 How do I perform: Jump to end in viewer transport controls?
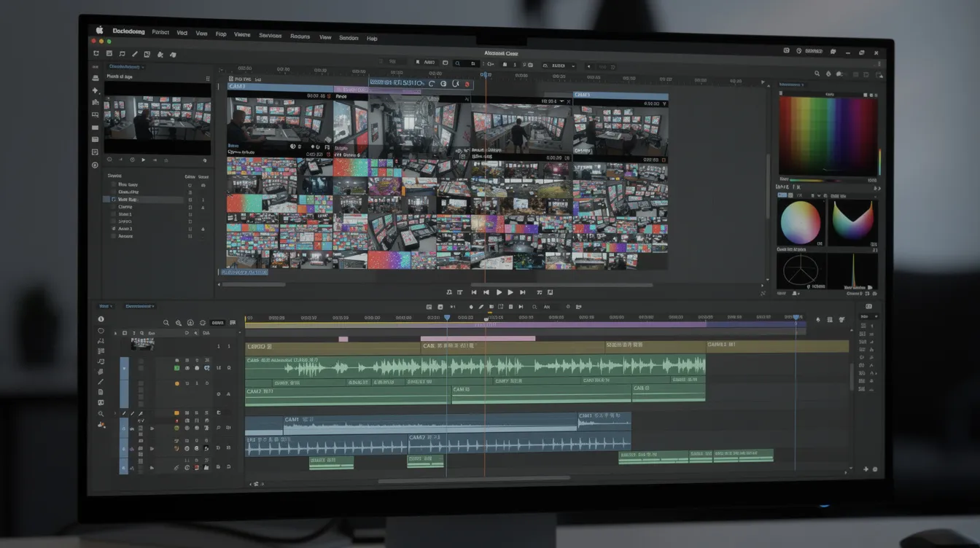tap(522, 292)
